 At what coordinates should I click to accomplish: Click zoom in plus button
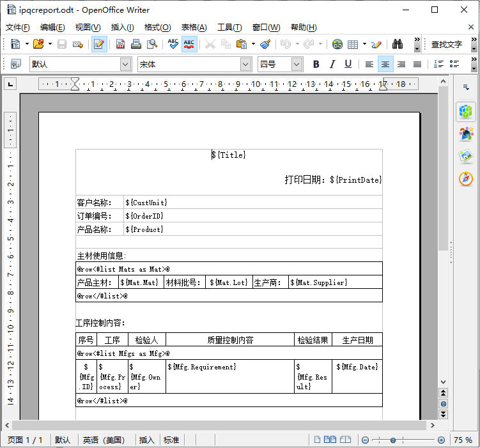click(441, 440)
